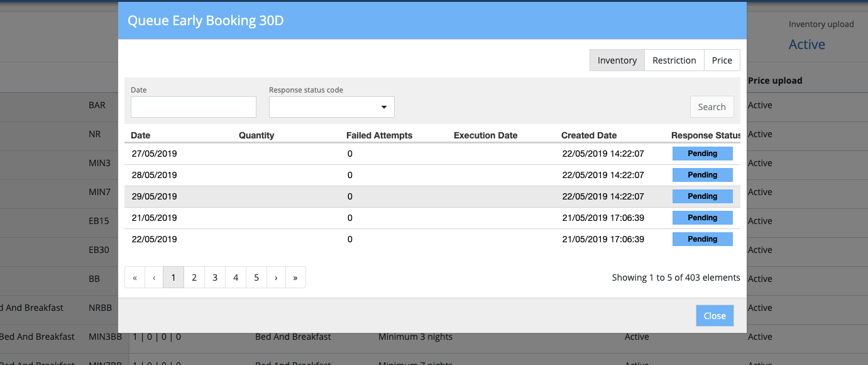Click the Date filter input field

tap(193, 107)
